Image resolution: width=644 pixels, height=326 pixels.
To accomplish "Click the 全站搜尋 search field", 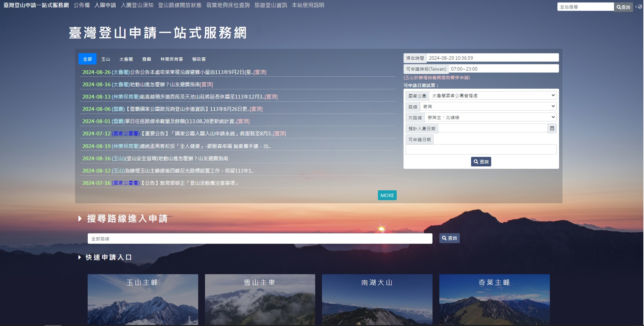I will coord(585,7).
